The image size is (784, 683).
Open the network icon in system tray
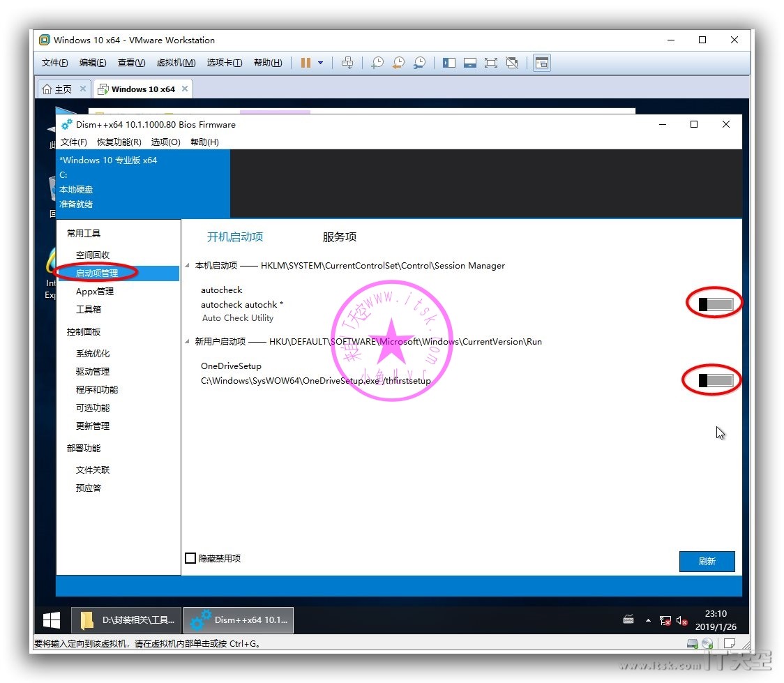point(665,620)
